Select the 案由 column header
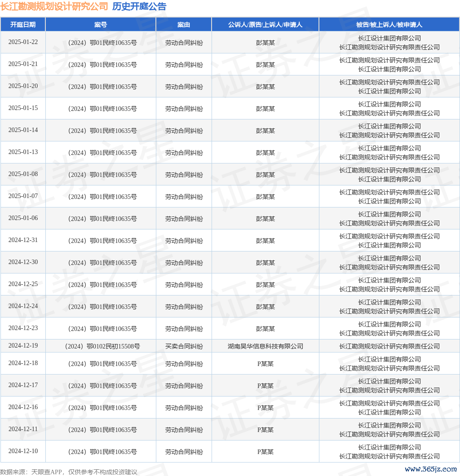 point(184,25)
